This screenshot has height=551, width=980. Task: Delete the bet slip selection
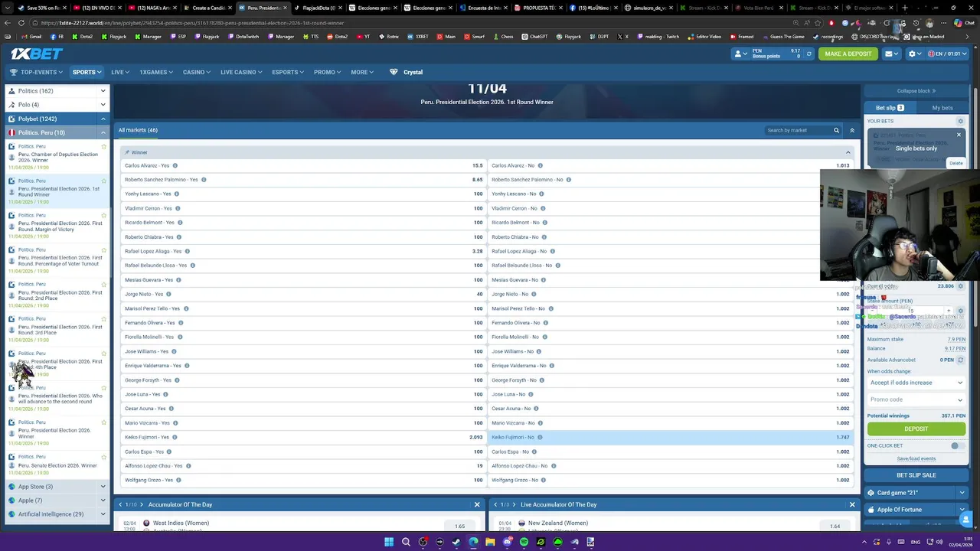(x=956, y=163)
